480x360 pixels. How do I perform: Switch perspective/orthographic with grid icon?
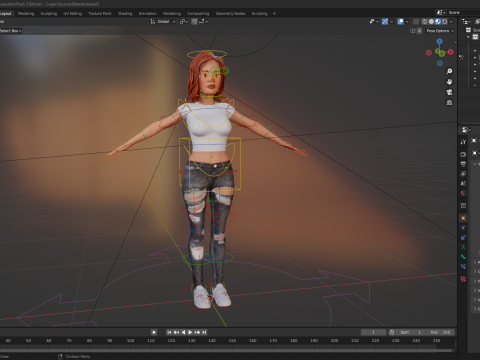[x=449, y=102]
